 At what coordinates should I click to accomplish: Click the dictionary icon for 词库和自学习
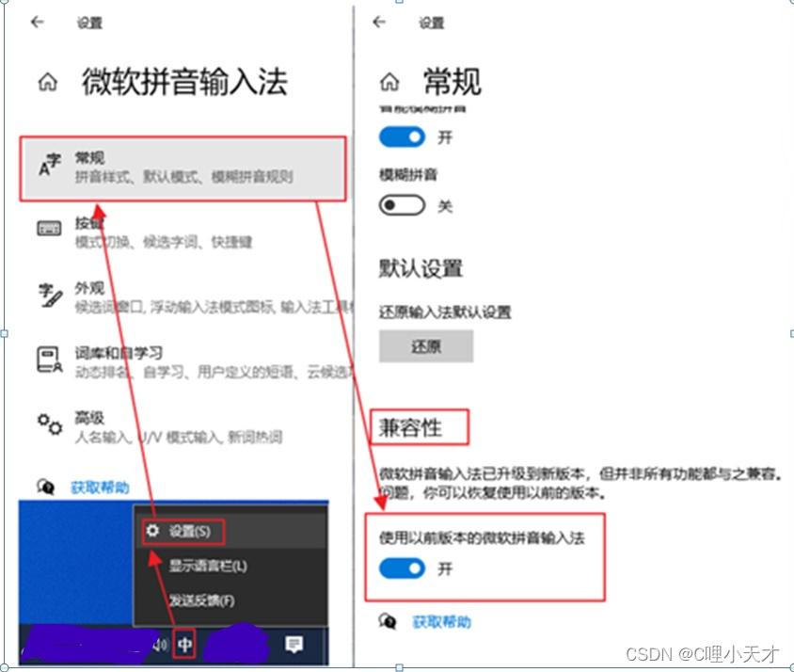click(x=50, y=360)
